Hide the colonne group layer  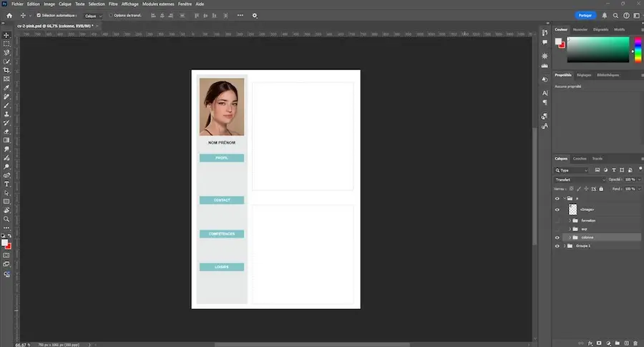pyautogui.click(x=557, y=238)
